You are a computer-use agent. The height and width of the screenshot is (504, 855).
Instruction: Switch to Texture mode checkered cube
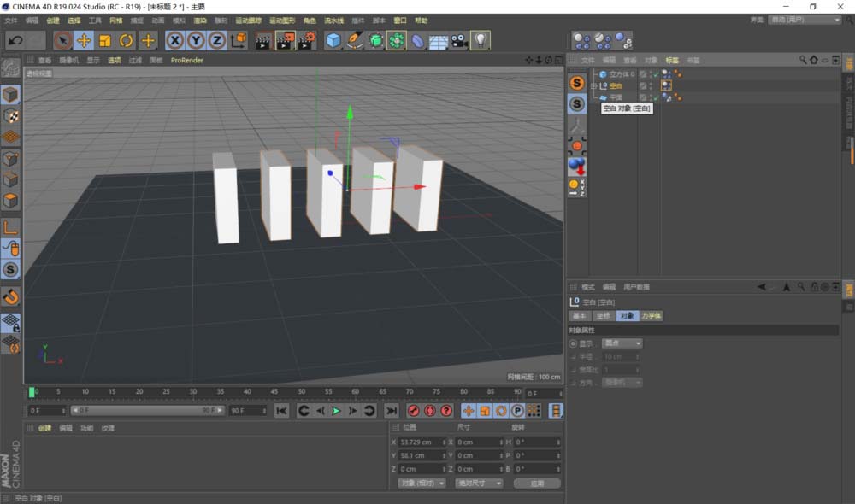(x=10, y=116)
